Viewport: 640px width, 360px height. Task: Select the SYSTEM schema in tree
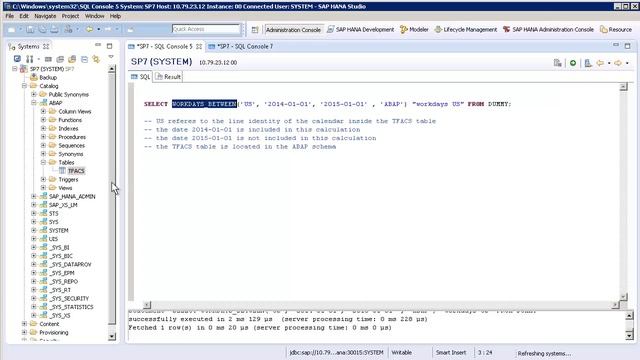pyautogui.click(x=58, y=230)
